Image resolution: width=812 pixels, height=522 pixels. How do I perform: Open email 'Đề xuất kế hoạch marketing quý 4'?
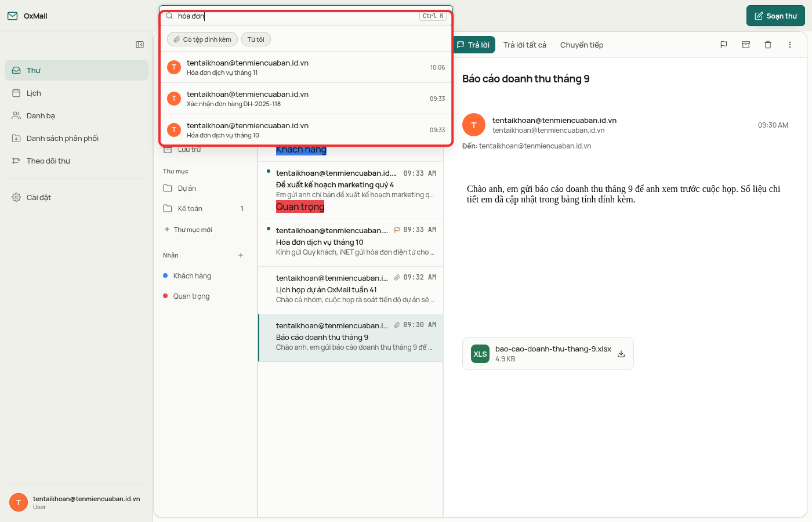pyautogui.click(x=350, y=190)
